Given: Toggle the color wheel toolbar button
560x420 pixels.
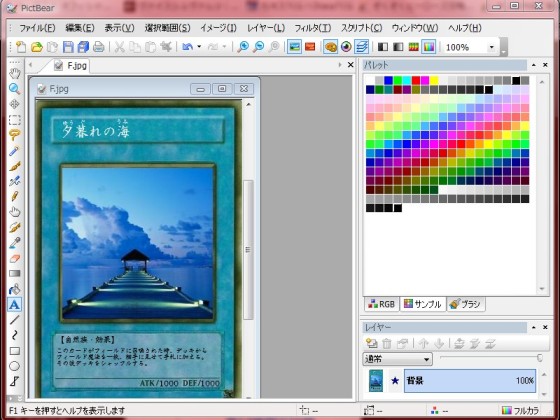Looking at the screenshot, I should [x=346, y=47].
